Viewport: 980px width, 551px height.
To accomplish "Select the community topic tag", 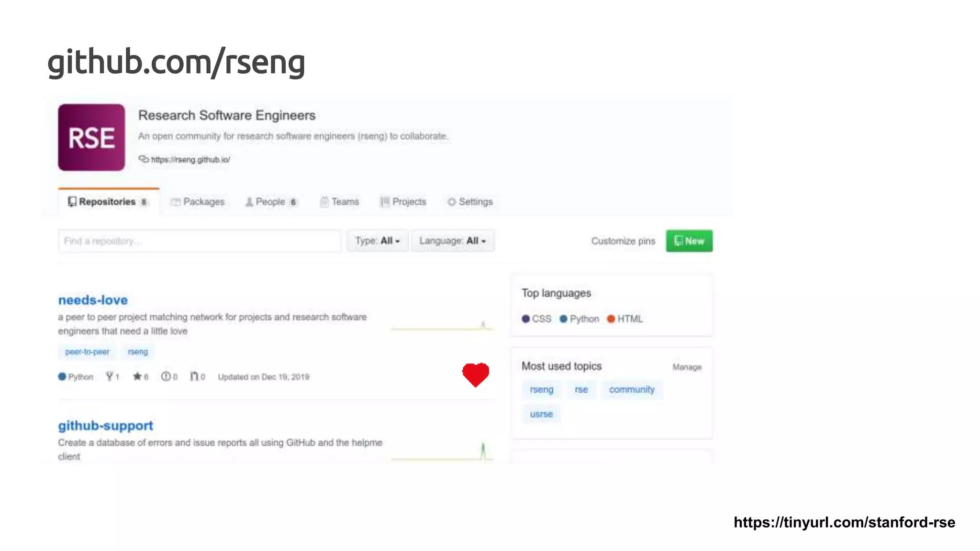I will click(x=632, y=390).
